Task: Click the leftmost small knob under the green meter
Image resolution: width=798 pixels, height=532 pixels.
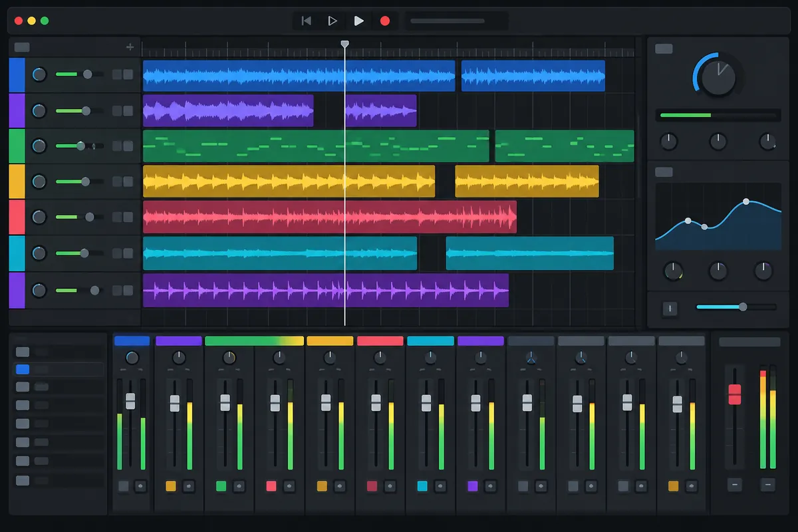Action: point(668,141)
